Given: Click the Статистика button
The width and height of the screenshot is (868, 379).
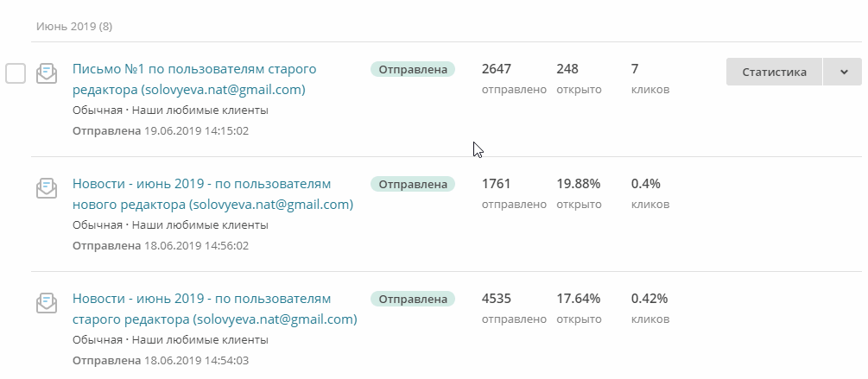Looking at the screenshot, I should [x=774, y=72].
